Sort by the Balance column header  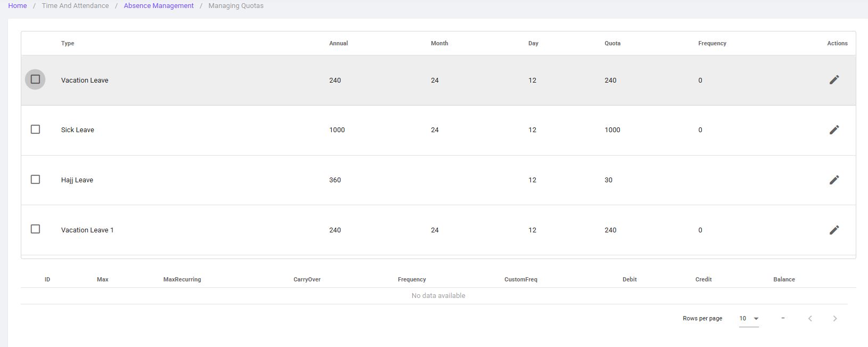[x=784, y=279]
